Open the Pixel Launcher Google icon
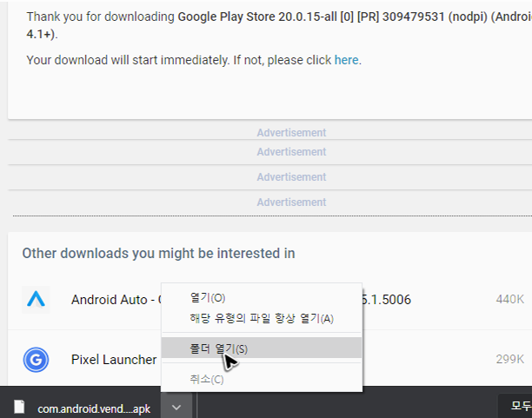Image resolution: width=532 pixels, height=418 pixels. click(36, 360)
